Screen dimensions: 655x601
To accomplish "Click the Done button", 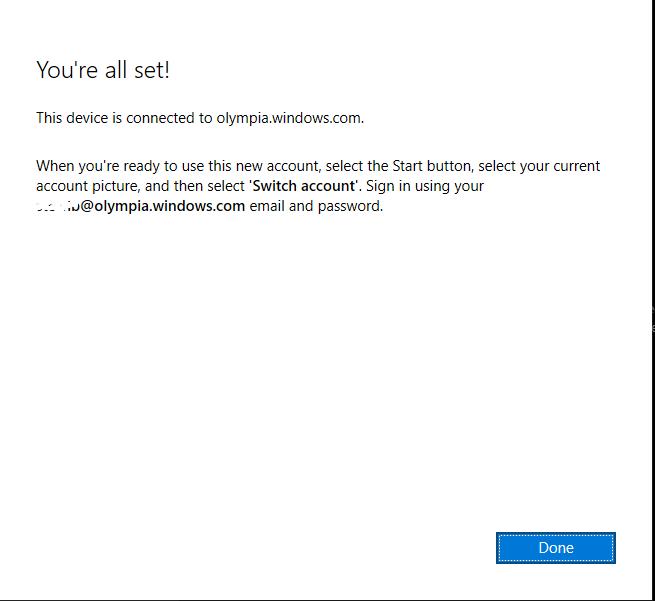I will point(555,548).
